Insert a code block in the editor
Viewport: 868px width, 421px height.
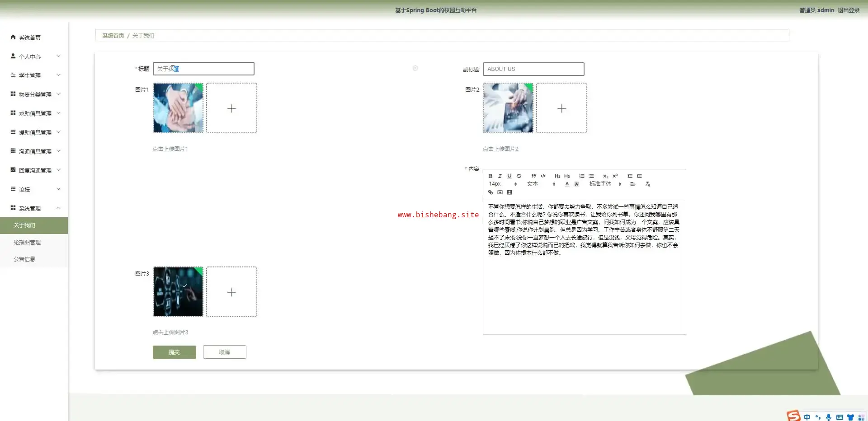pyautogui.click(x=543, y=176)
